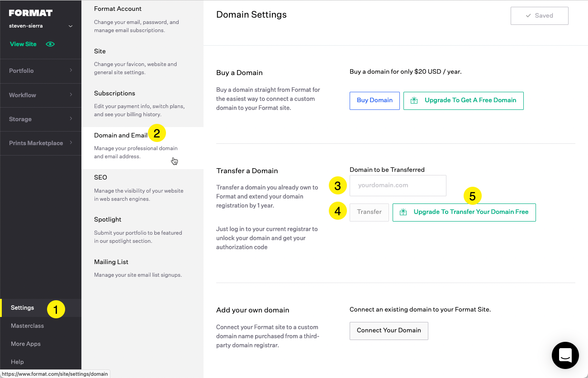
Task: Click the gift icon on Upgrade To Transfer Your Domain Free
Action: coord(403,212)
